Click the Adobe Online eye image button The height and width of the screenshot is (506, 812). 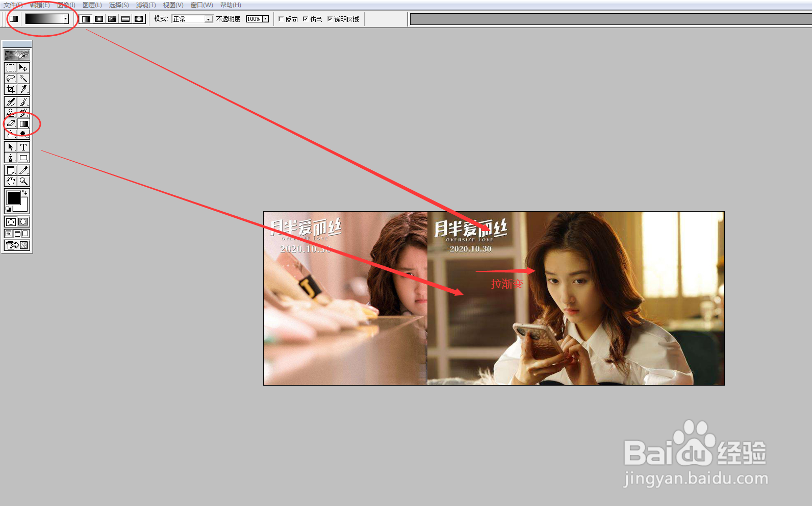point(17,55)
